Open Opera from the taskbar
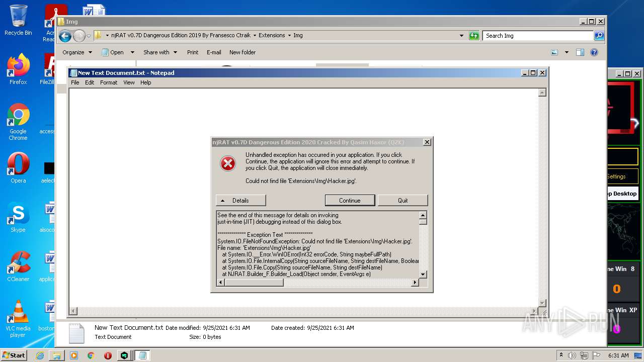Image resolution: width=644 pixels, height=362 pixels. [x=108, y=355]
